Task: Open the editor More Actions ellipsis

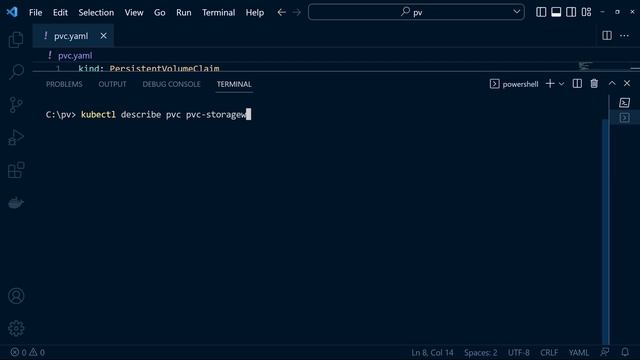Action: [x=624, y=36]
